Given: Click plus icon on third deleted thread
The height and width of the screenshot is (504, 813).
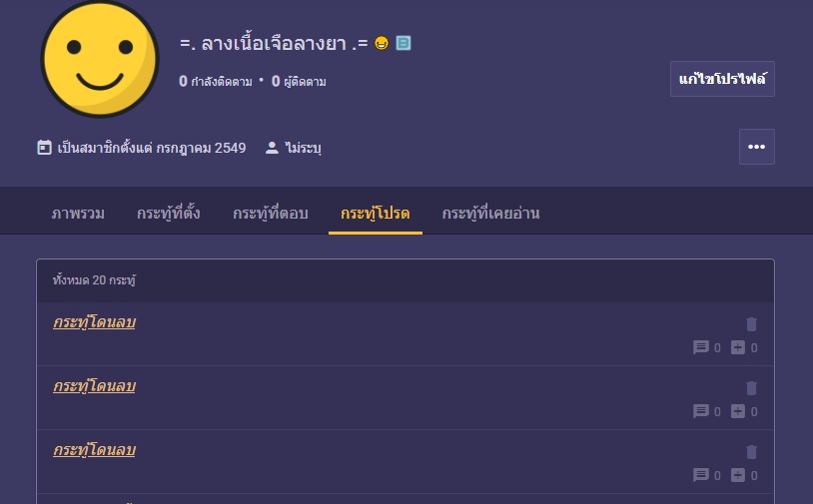Looking at the screenshot, I should click(738, 475).
